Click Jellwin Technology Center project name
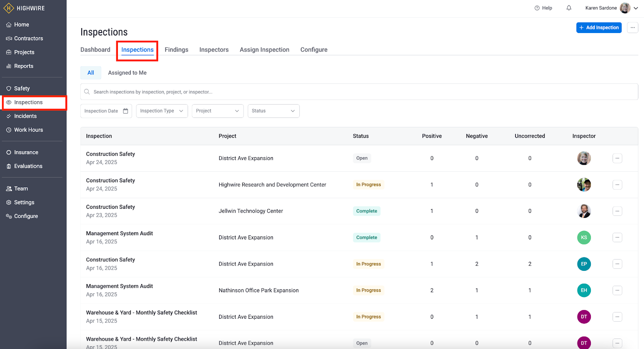The image size is (644, 349). (251, 211)
